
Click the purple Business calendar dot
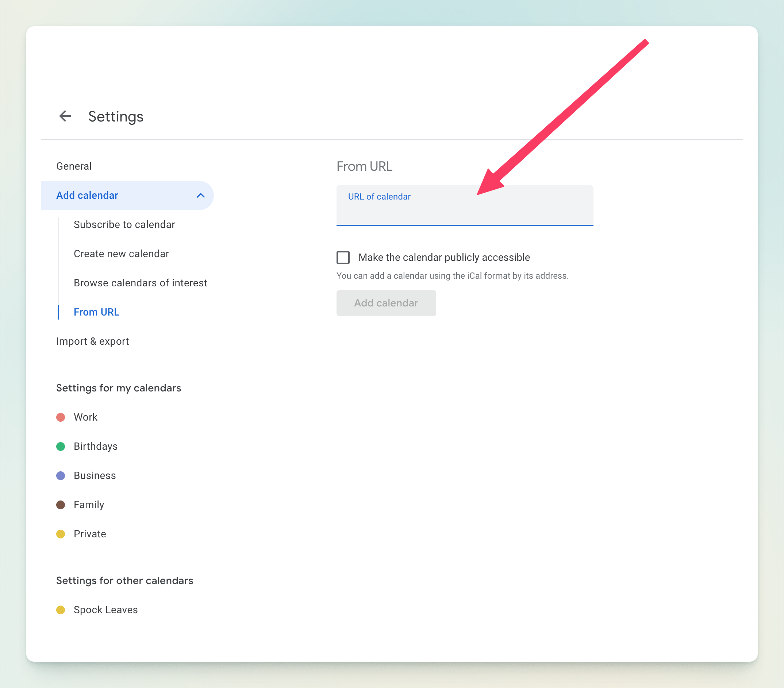(61, 475)
